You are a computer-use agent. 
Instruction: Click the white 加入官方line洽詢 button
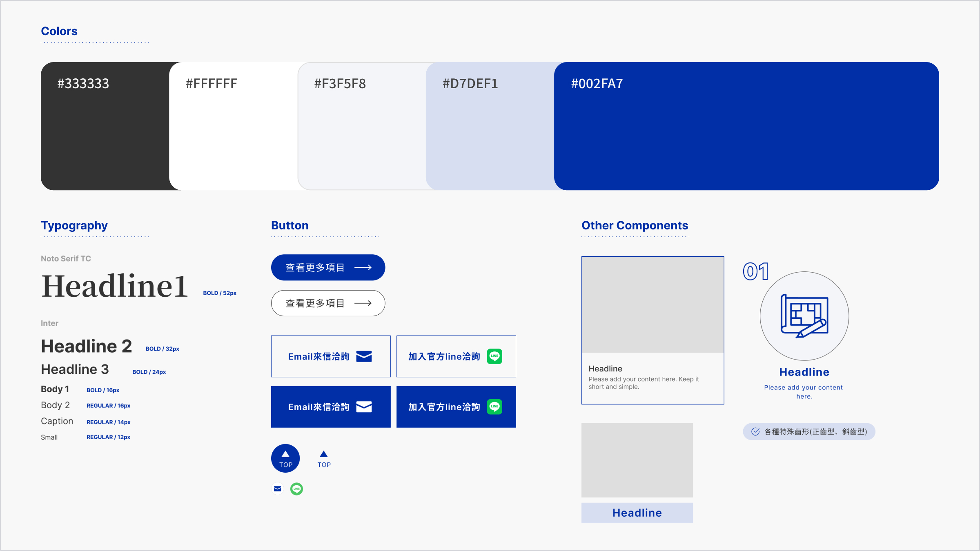456,356
